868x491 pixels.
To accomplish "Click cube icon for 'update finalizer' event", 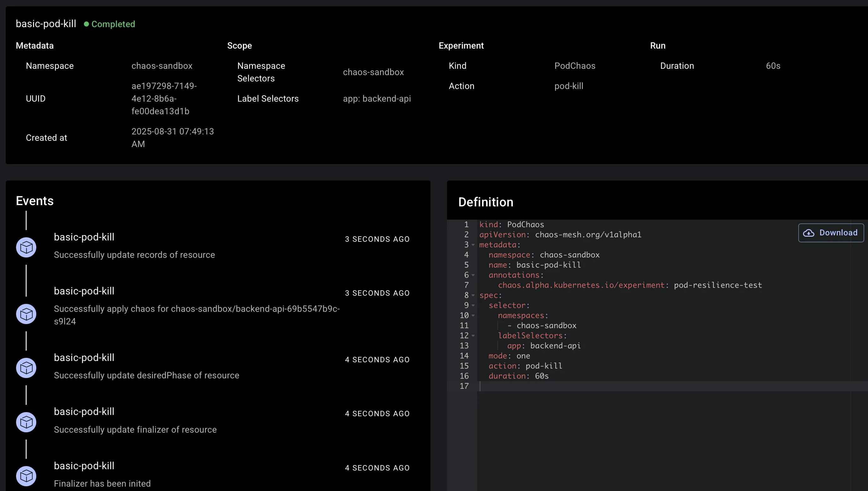I will 26,422.
